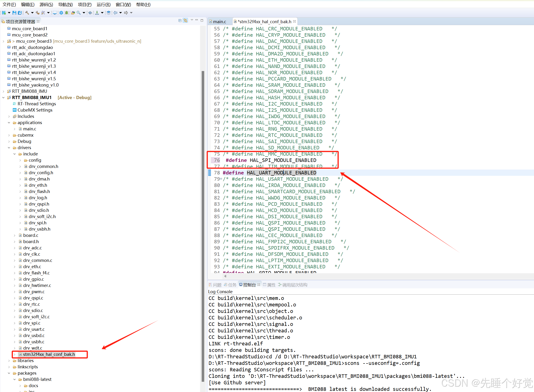Screen dimensions: 534x392
Task: Open the 运行(R) menu
Action: pyautogui.click(x=104, y=4)
